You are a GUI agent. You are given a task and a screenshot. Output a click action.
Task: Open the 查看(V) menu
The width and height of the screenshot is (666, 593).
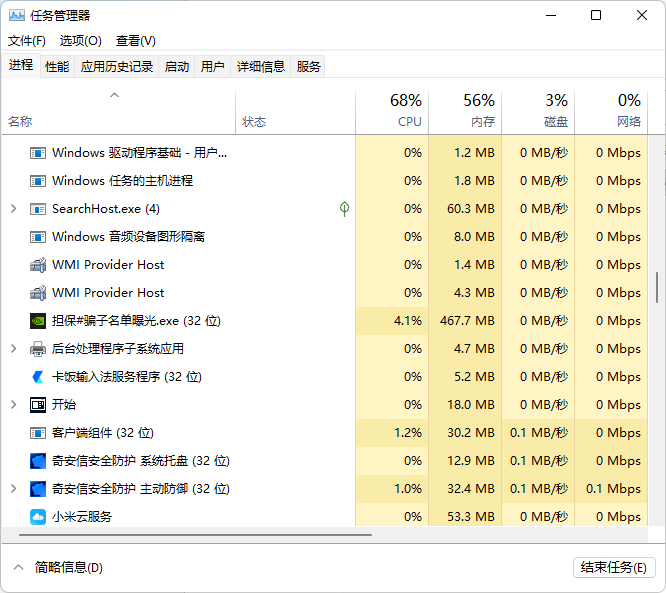click(x=135, y=41)
